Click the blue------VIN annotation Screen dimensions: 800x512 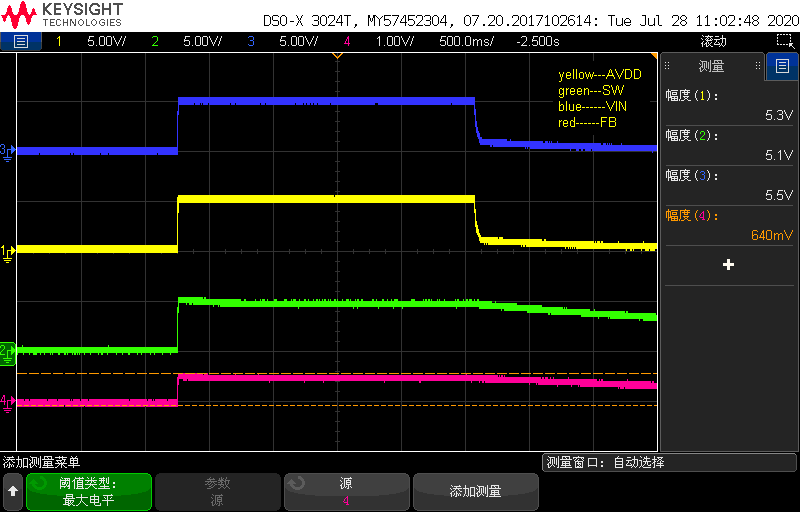point(593,107)
